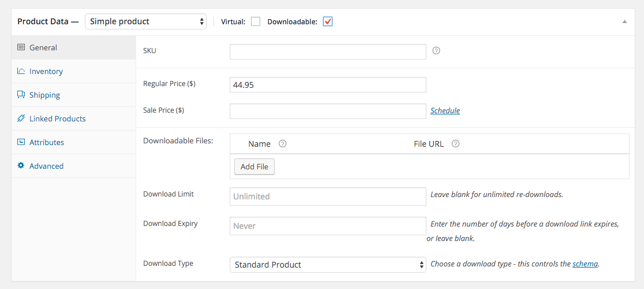Click the "Regular Price ($)" label
Screen dimensions: 644x289
click(x=169, y=83)
